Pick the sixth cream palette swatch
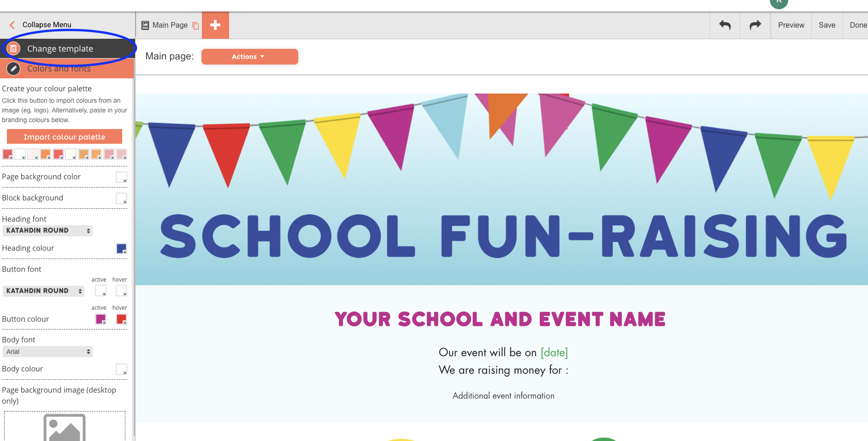The width and height of the screenshot is (868, 441). (x=71, y=154)
